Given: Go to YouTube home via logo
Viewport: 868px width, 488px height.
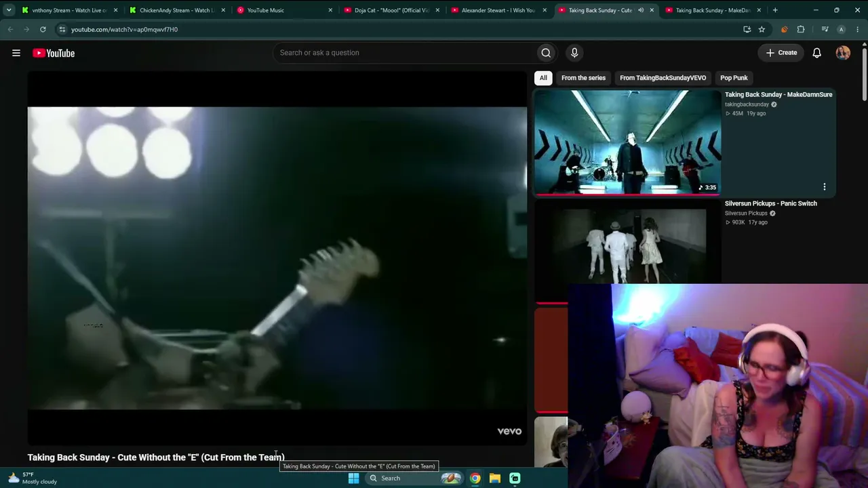Looking at the screenshot, I should click(x=54, y=53).
